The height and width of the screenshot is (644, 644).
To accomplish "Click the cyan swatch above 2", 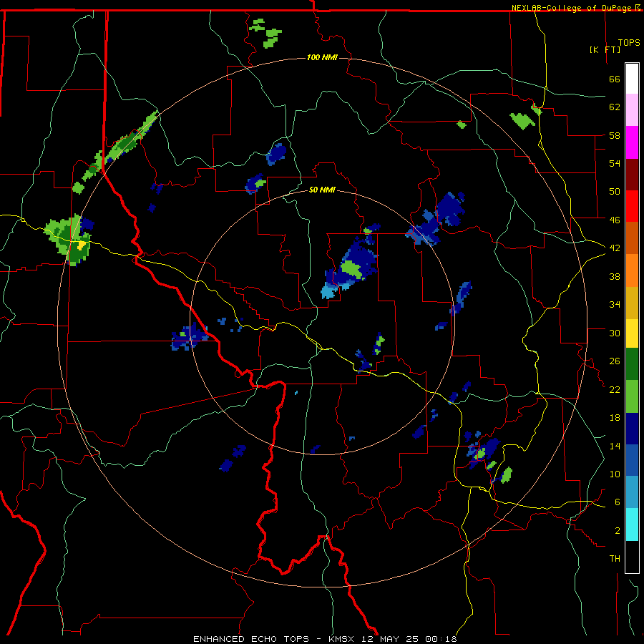I will point(632,525).
